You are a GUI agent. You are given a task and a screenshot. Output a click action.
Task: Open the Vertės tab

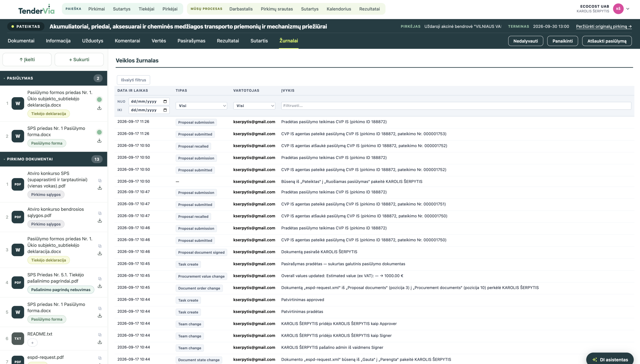[159, 41]
